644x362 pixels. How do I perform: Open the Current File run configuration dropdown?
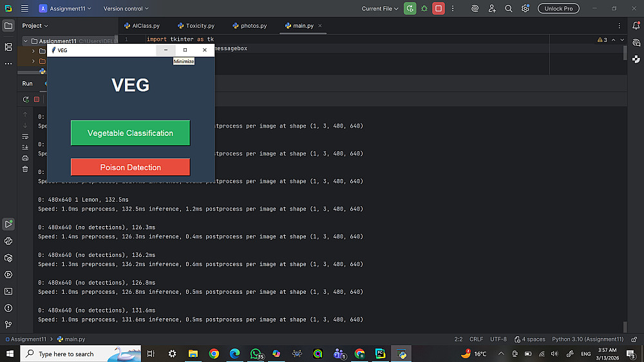point(380,8)
